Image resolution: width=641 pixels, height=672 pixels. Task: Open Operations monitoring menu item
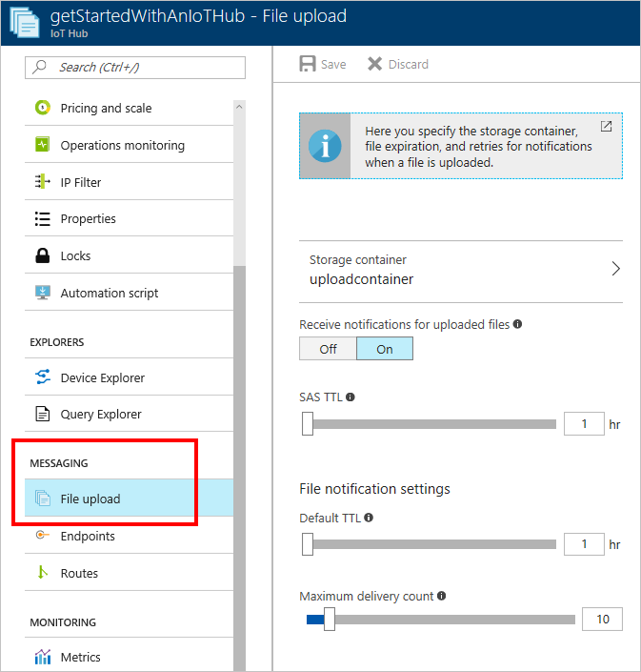pyautogui.click(x=129, y=145)
